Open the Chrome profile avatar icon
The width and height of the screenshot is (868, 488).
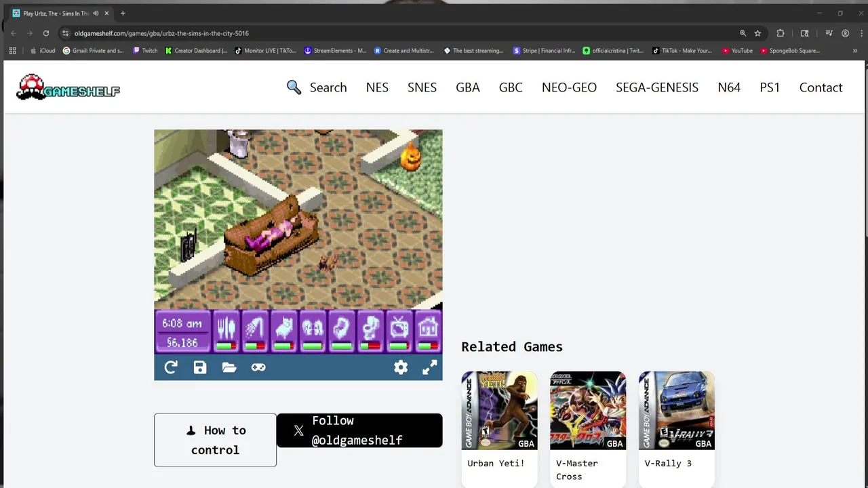845,33
